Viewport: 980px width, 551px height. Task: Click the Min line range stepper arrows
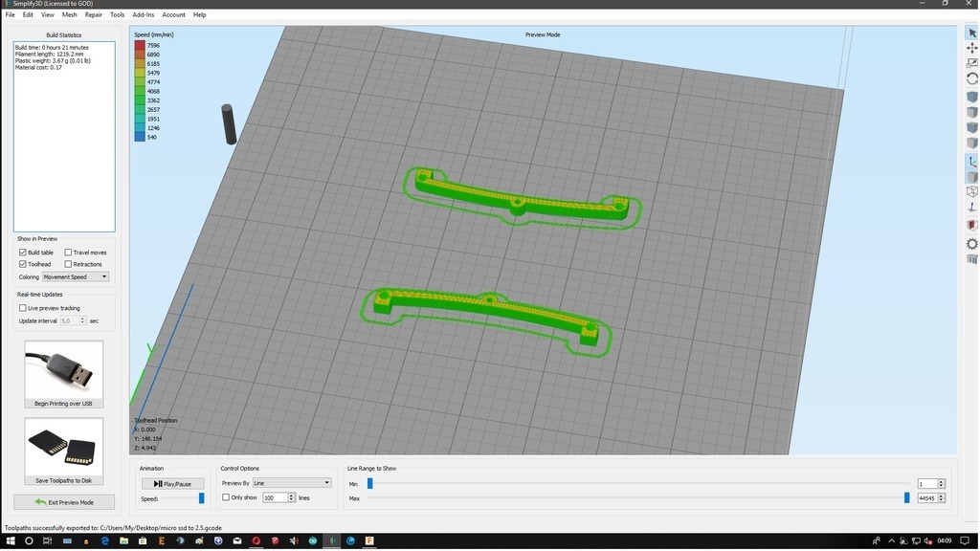(942, 483)
